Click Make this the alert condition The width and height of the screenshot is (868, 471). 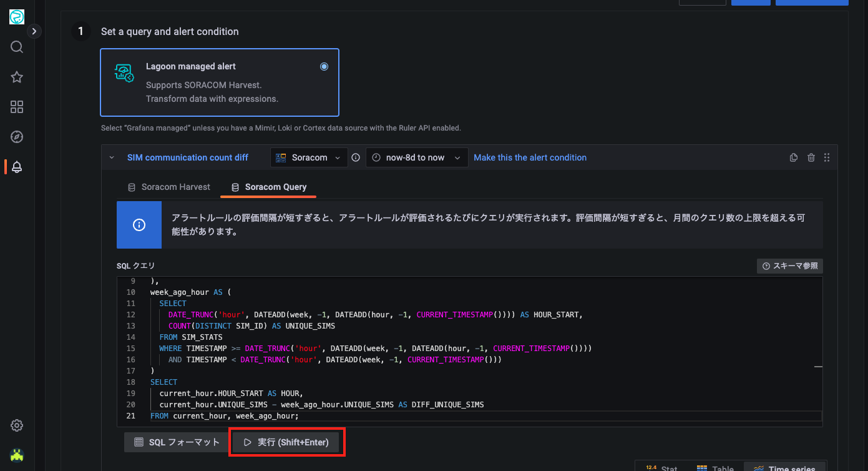[530, 157]
